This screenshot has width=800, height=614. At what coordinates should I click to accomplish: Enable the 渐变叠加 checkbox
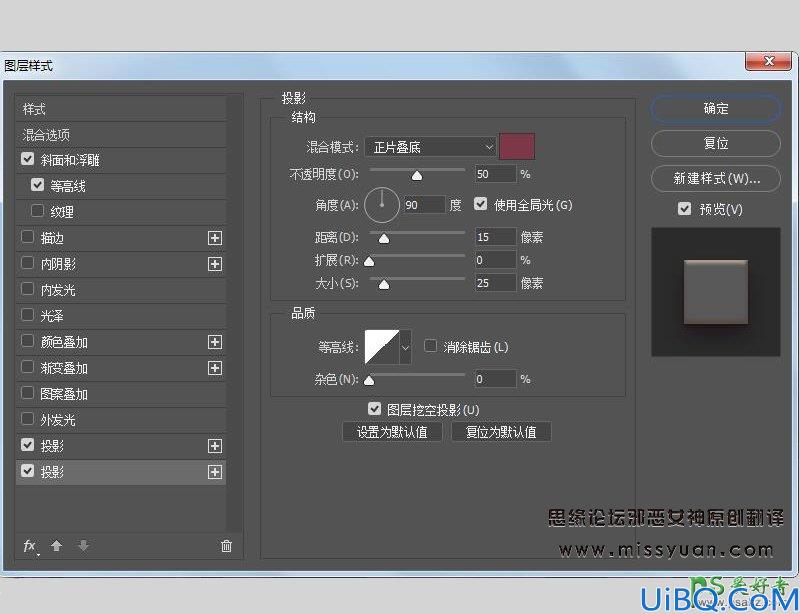[28, 367]
